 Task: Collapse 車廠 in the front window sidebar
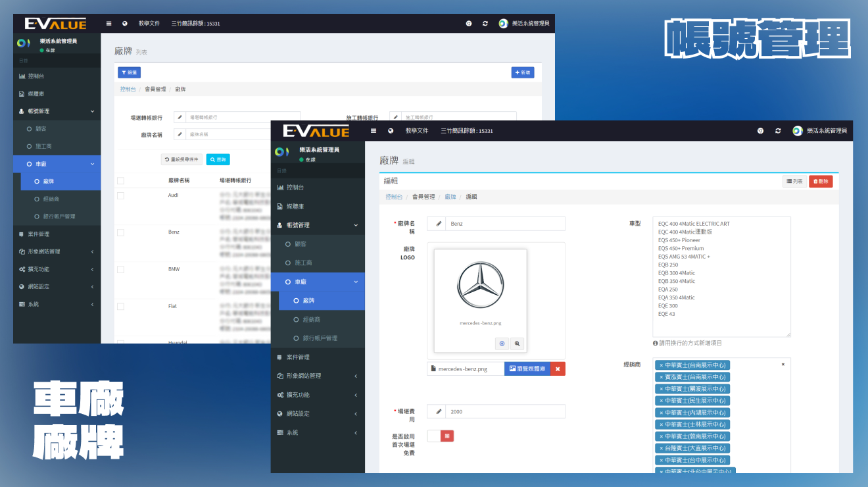[318, 282]
